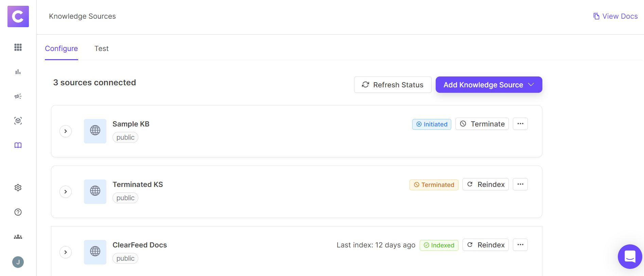Expand the ClearFeed Docs source row

pyautogui.click(x=66, y=252)
